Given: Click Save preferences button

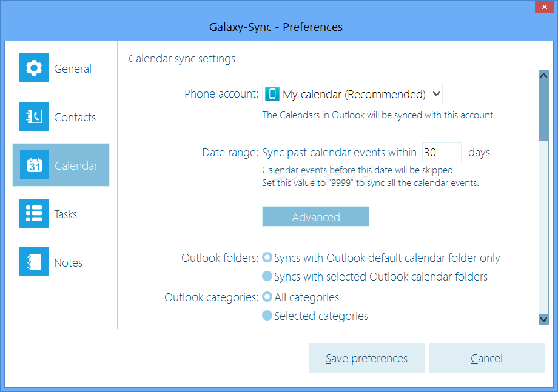Looking at the screenshot, I should coord(367,358).
